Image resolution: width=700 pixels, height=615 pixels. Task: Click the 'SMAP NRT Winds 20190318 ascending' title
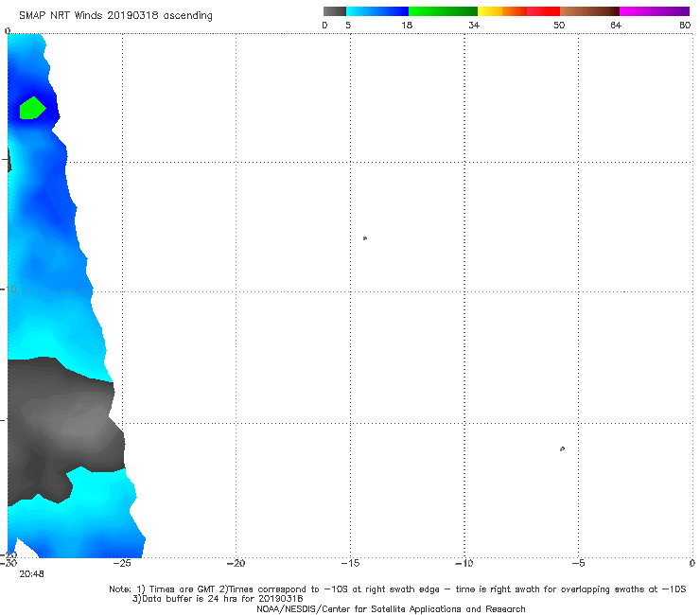tap(115, 15)
